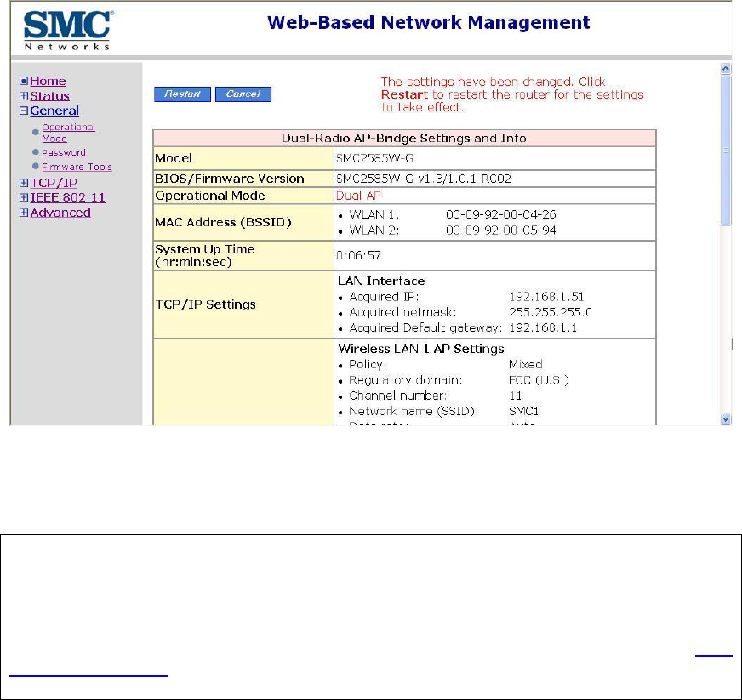Image resolution: width=742 pixels, height=700 pixels.
Task: Open the Home link in sidebar
Action: [48, 81]
